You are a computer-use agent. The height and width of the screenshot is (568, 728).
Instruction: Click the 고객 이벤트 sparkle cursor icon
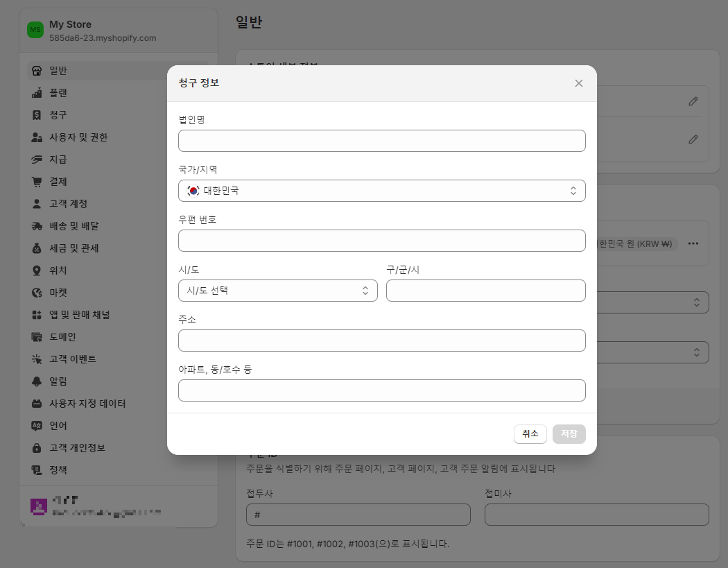pos(37,359)
